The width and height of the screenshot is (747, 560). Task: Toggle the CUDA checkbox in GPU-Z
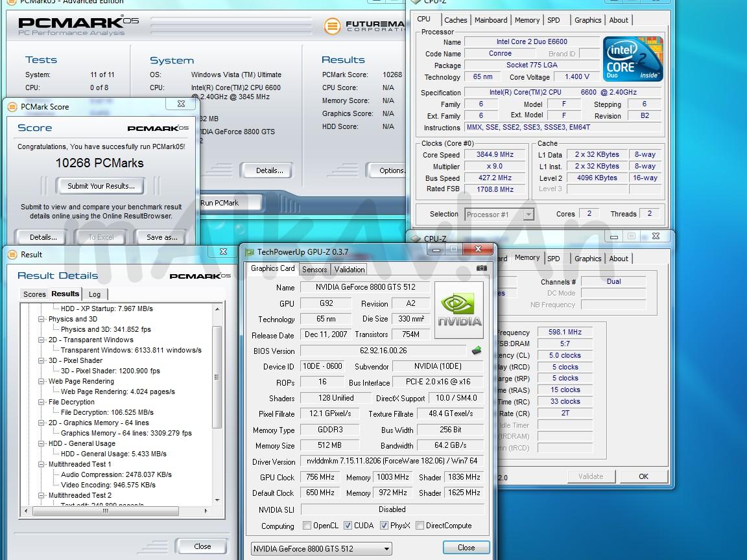click(348, 525)
